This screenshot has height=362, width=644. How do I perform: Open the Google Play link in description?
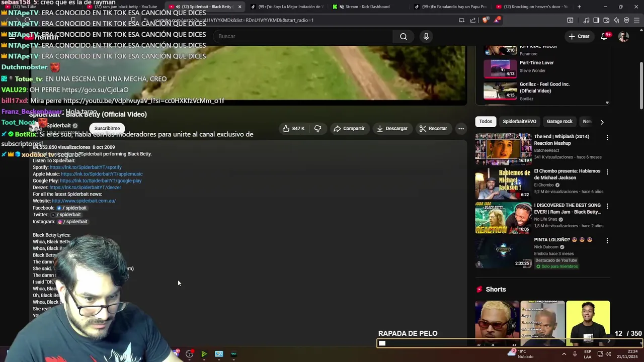pos(101,180)
